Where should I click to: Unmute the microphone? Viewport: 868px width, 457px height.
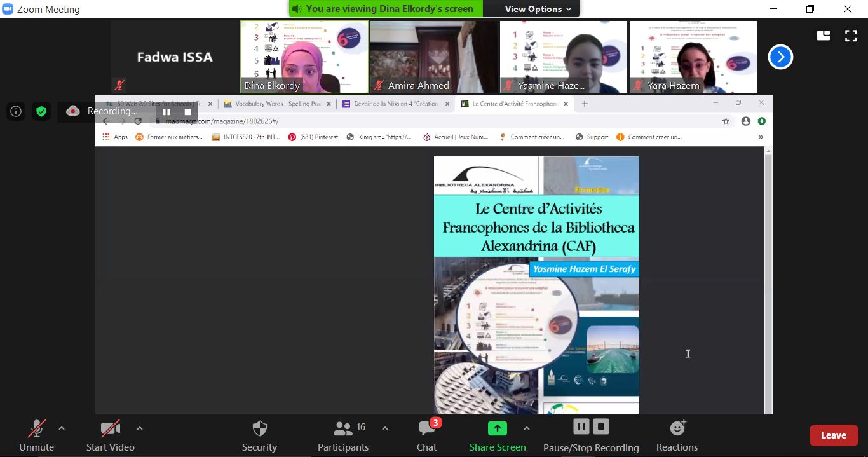tap(36, 435)
